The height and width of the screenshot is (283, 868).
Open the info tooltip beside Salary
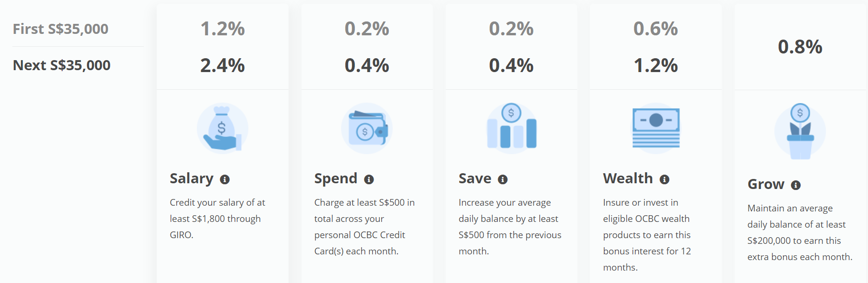225,179
